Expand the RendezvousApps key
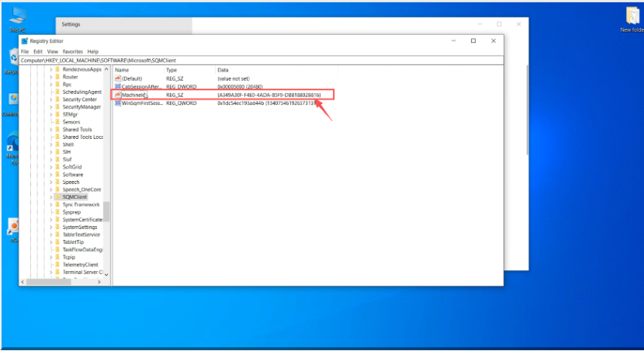Viewport: 644px width, 351px height. point(51,69)
